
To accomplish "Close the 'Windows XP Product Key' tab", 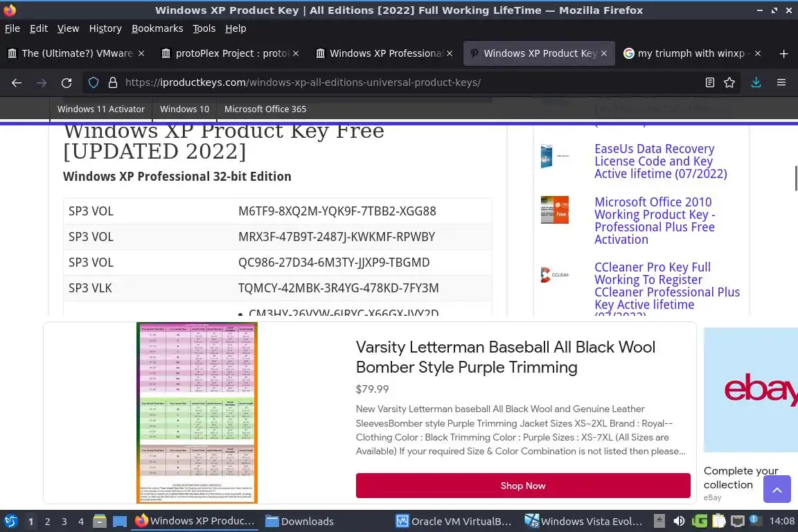I will [604, 53].
